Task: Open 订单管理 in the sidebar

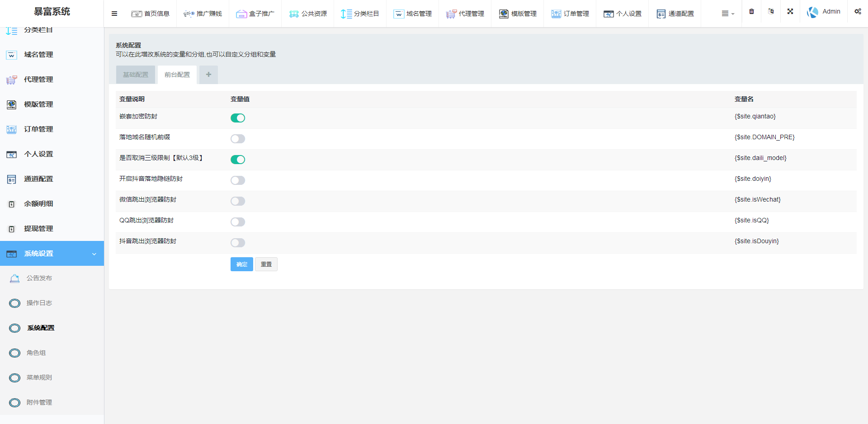Action: (x=52, y=129)
